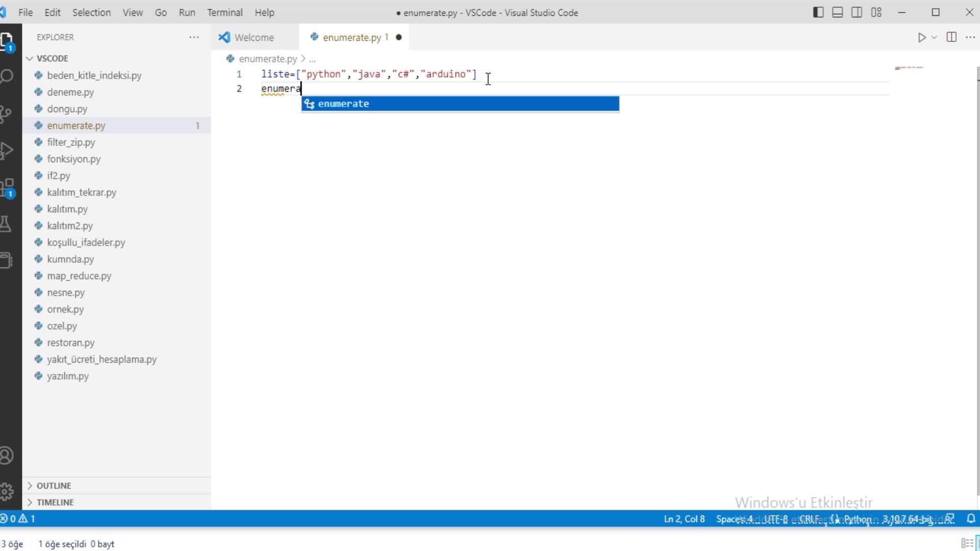Select the enumerate autocomplete suggestion
980x551 pixels.
coord(460,104)
